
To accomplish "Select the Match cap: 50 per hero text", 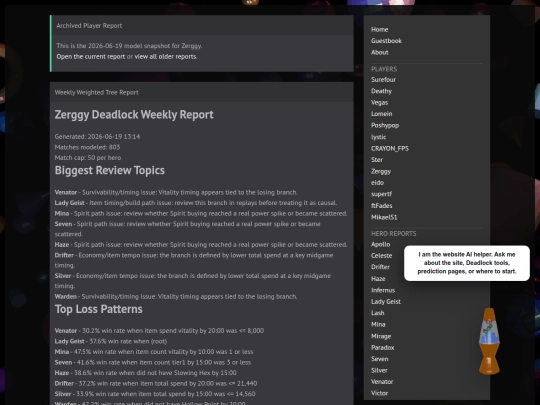I will [x=88, y=158].
